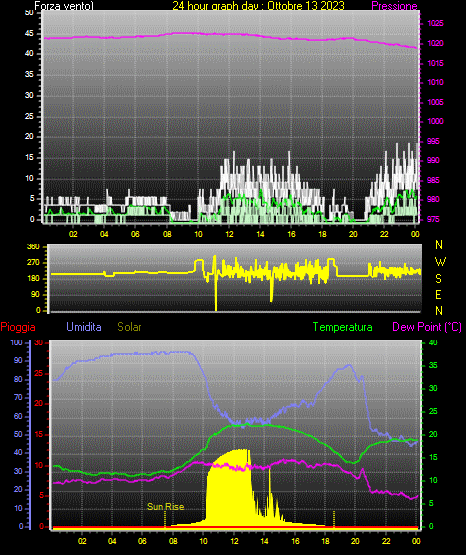Click the yellow solar radiation peak area
This screenshot has height=555, width=466.
point(230,488)
